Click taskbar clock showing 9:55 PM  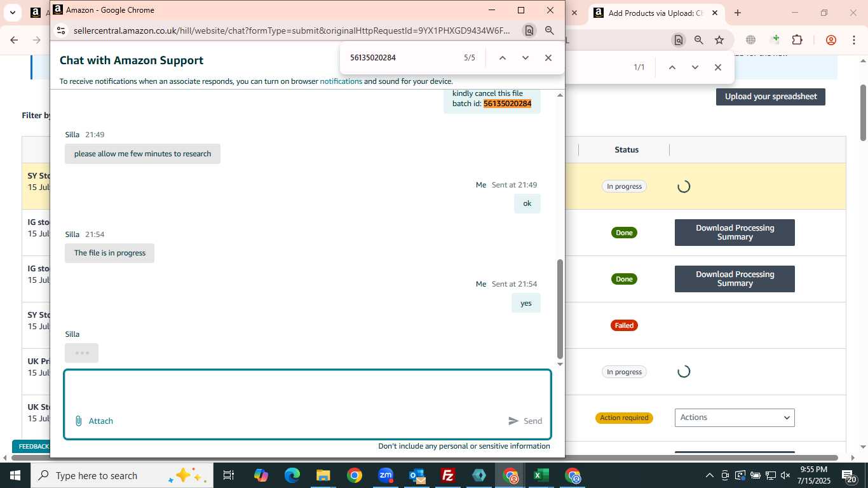tap(813, 475)
